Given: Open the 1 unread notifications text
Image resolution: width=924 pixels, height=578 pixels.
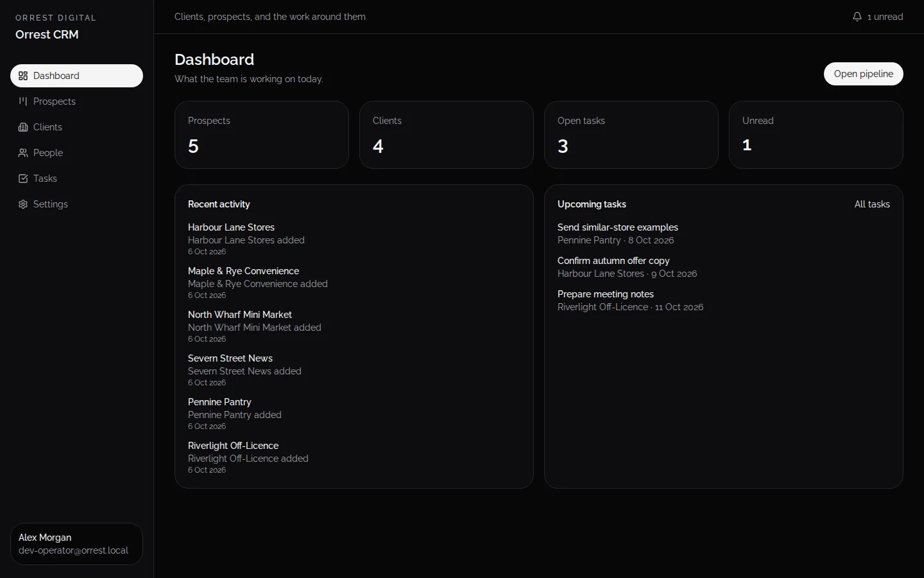Looking at the screenshot, I should pyautogui.click(x=886, y=17).
